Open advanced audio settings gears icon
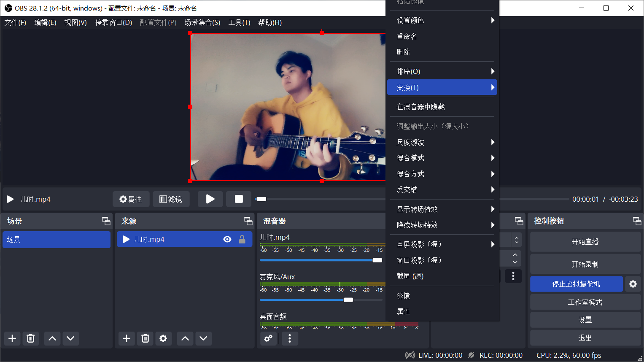644x362 pixels. (268, 338)
